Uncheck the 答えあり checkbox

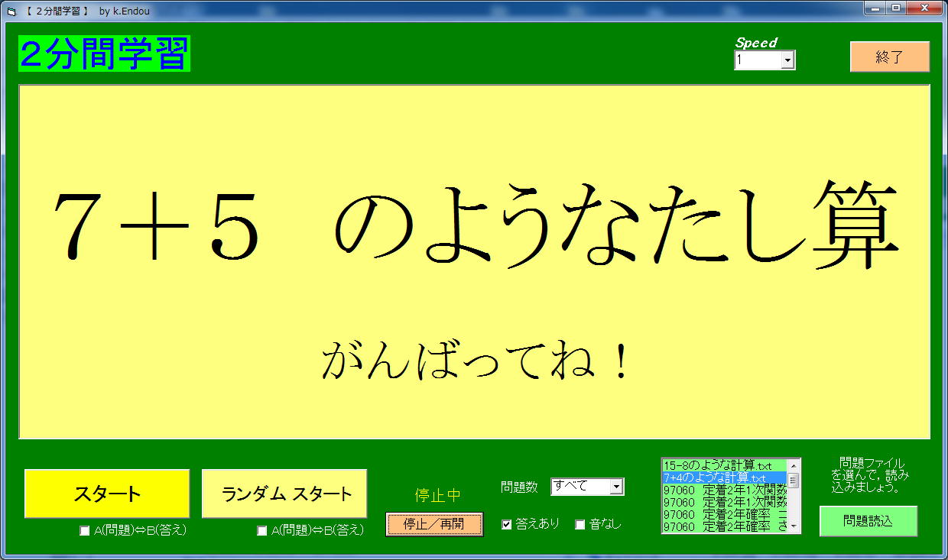pos(506,524)
